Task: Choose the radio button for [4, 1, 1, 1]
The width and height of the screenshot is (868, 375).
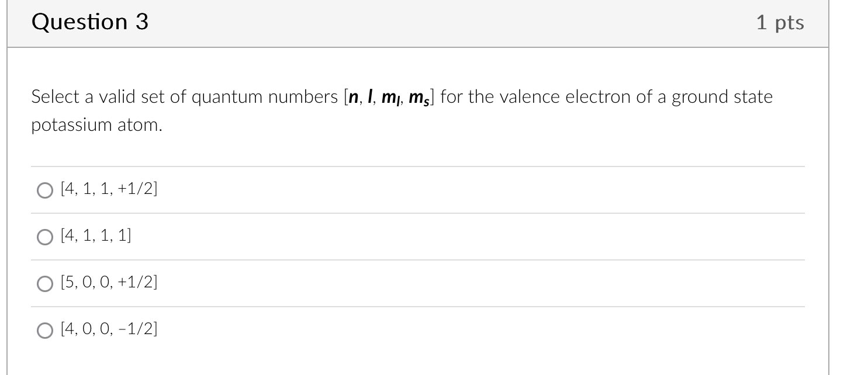Action: (x=45, y=237)
